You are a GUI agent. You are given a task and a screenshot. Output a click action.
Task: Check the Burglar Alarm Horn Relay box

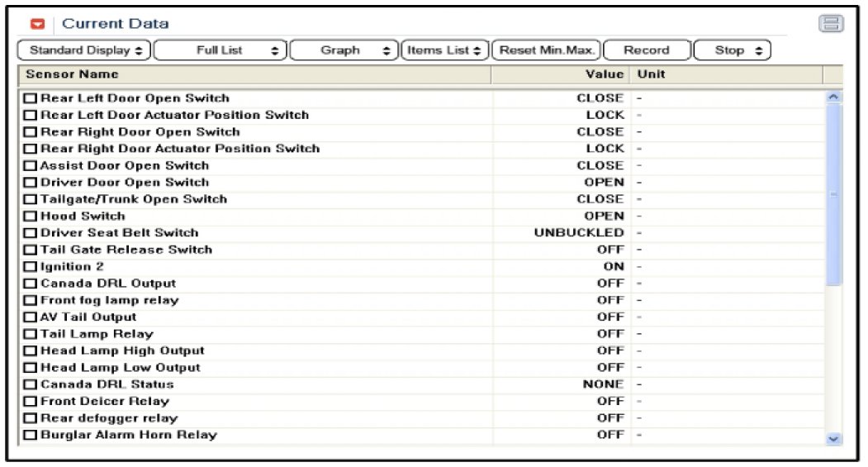pos(31,436)
